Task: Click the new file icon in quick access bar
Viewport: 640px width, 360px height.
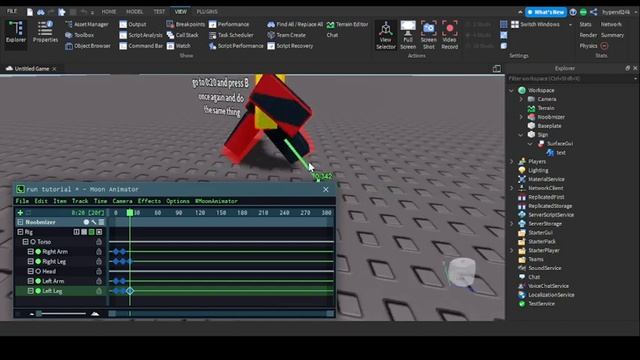Action: [x=30, y=12]
